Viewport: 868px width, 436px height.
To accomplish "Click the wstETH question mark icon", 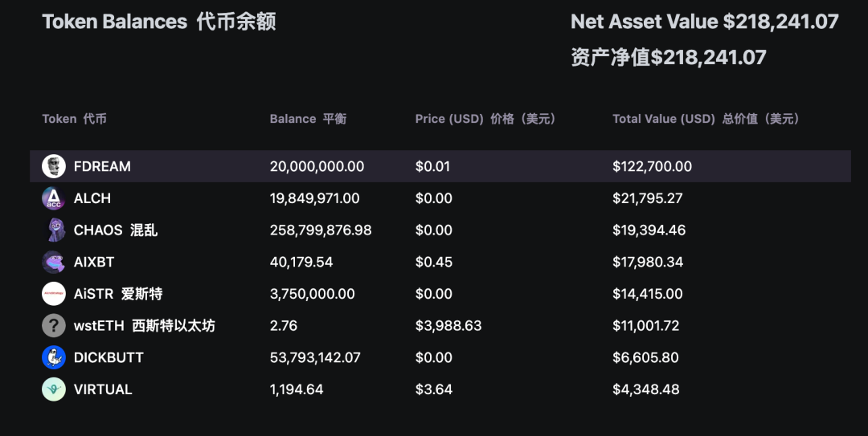I will (x=54, y=326).
